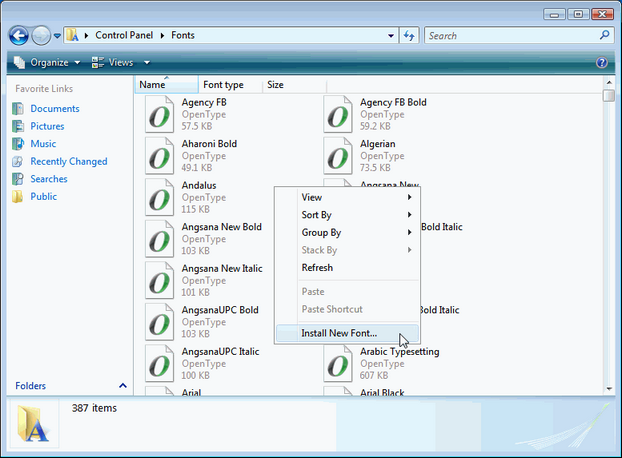The image size is (622, 458).
Task: Sort by the Name column header
Action: [166, 84]
